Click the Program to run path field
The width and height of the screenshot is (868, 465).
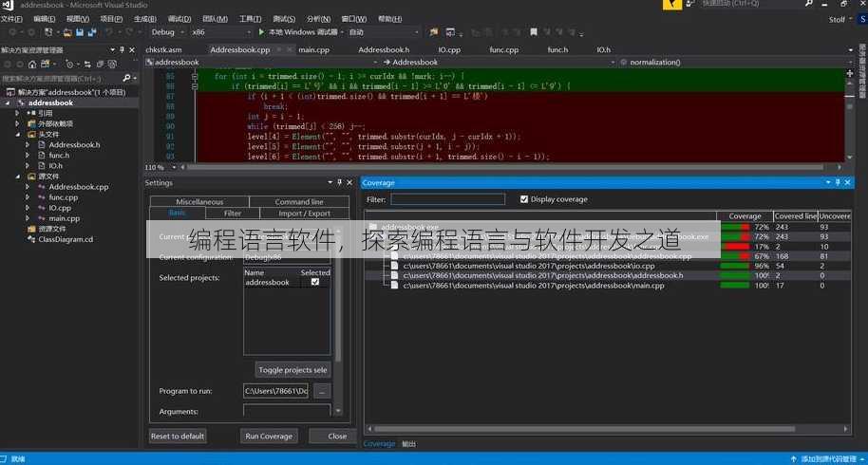point(275,392)
